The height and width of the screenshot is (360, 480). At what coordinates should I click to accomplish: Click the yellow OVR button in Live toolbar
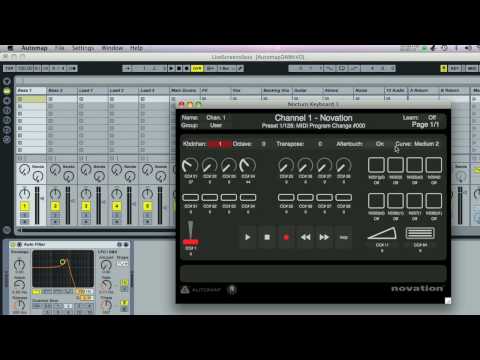click(197, 68)
